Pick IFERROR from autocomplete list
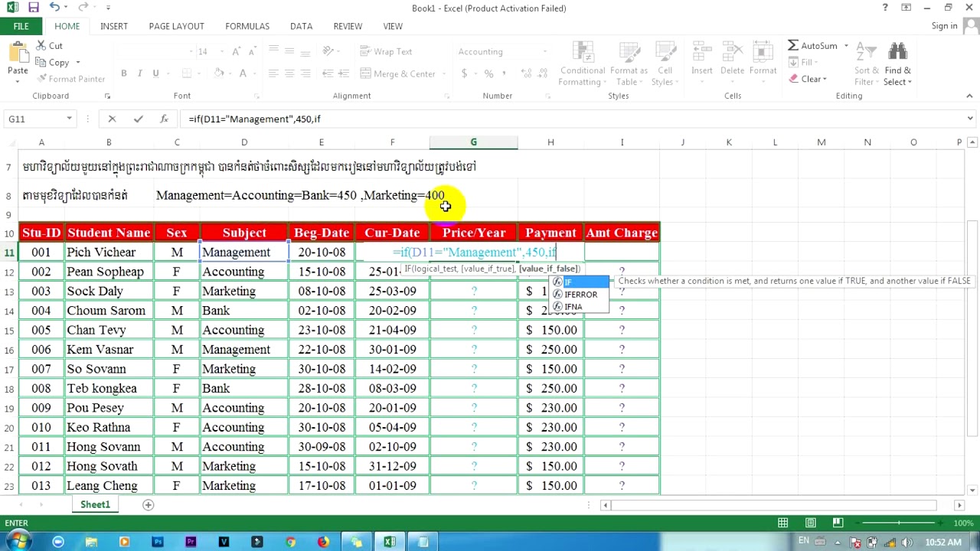The width and height of the screenshot is (980, 551). point(580,295)
